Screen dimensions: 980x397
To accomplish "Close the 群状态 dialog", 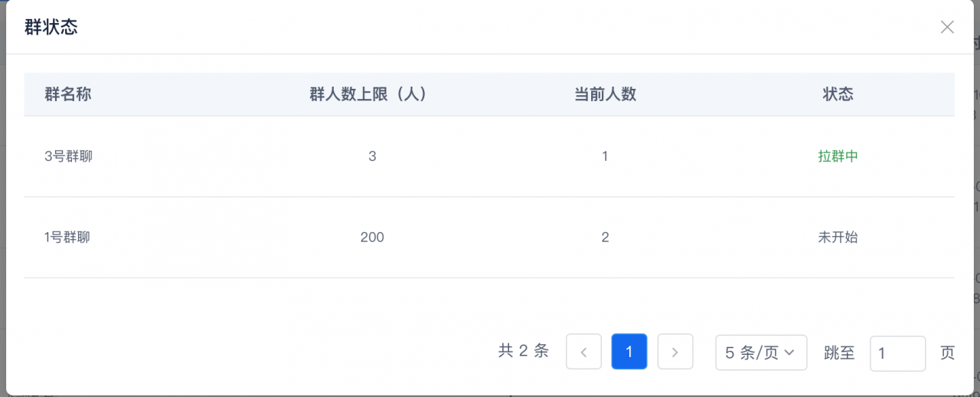I will pyautogui.click(x=947, y=28).
